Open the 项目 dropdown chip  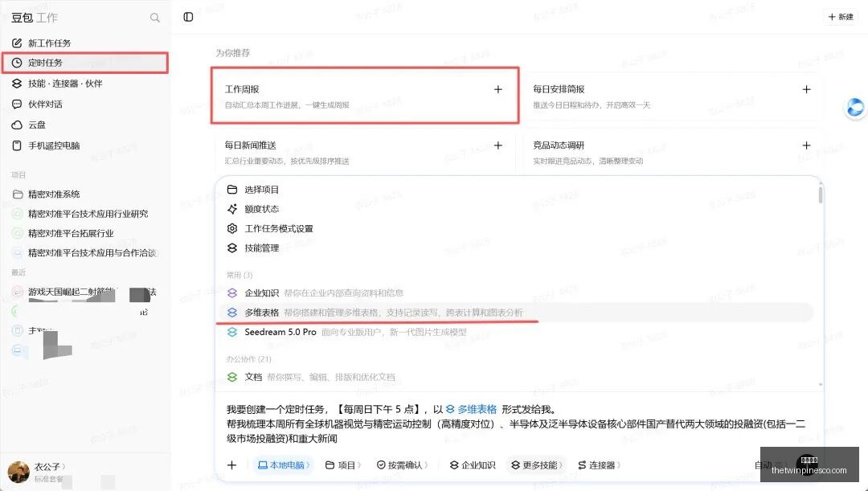[x=343, y=465]
